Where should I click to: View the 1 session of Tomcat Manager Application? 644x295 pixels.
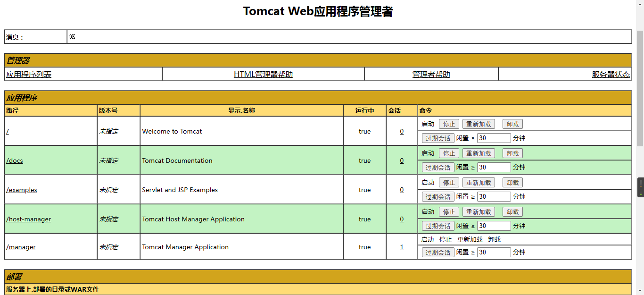coord(402,247)
